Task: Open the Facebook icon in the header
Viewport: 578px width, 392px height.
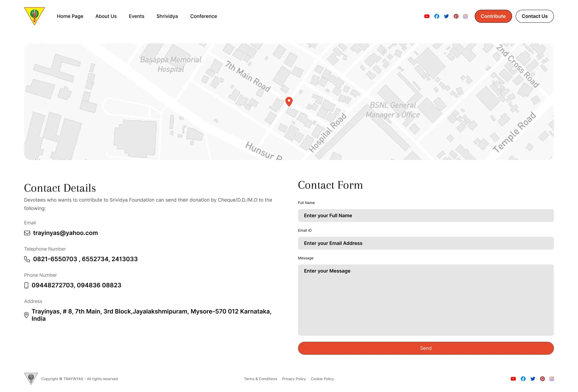Action: (x=437, y=16)
